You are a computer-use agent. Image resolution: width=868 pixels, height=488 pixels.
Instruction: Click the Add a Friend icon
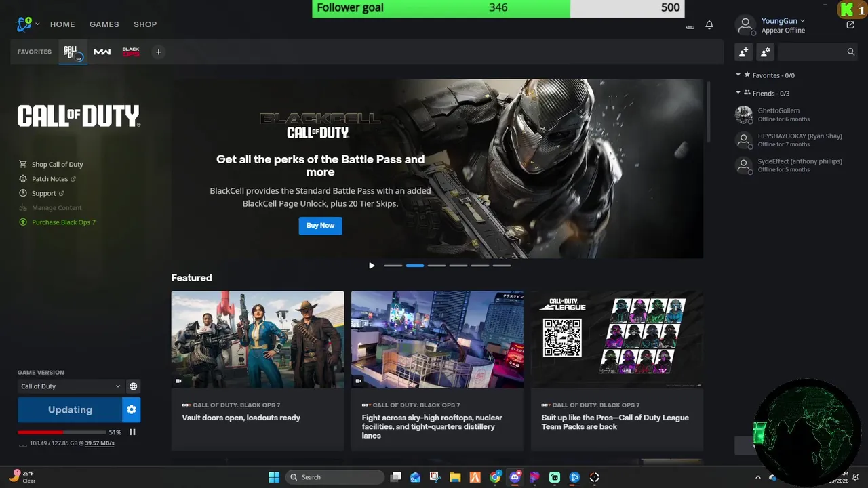[x=744, y=52]
